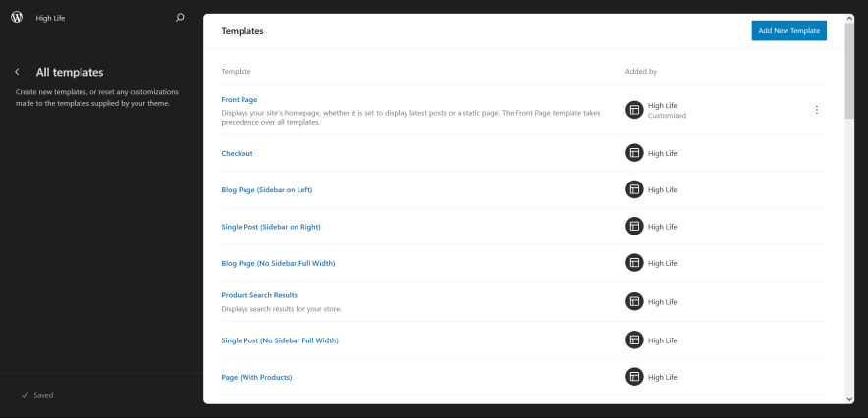
Task: Click the scrollbar down arrow
Action: pyautogui.click(x=849, y=398)
